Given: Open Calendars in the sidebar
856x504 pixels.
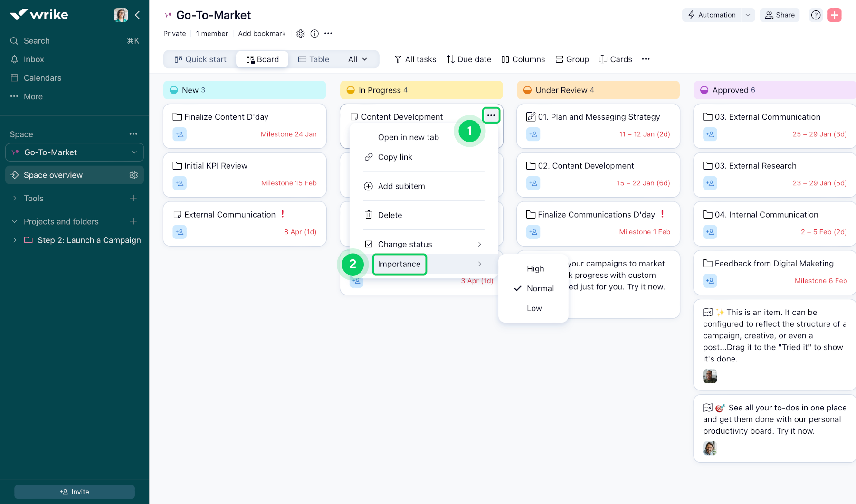Looking at the screenshot, I should [42, 77].
